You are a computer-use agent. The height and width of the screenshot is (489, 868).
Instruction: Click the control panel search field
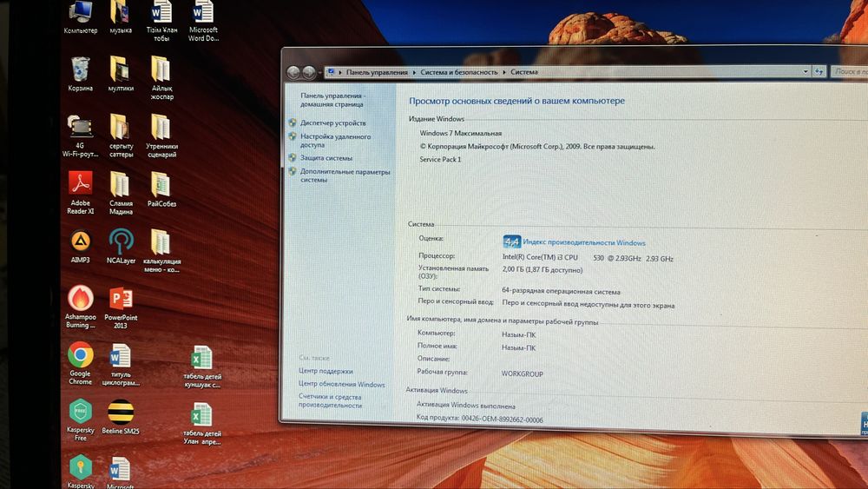pos(850,71)
